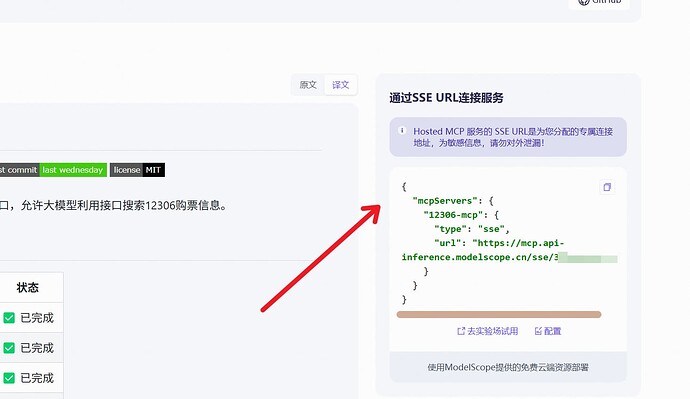The image size is (690, 399).
Task: Click the horizontal scrollbar under code
Action: 499,315
